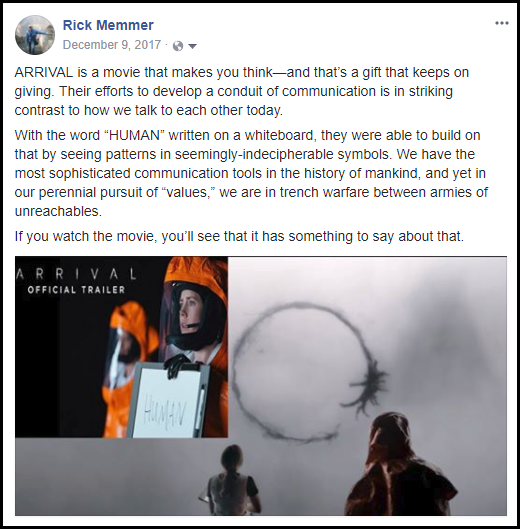Click the paragraph starting "ARRIVAL is a movie"
The width and height of the screenshot is (520, 529).
pyautogui.click(x=242, y=91)
